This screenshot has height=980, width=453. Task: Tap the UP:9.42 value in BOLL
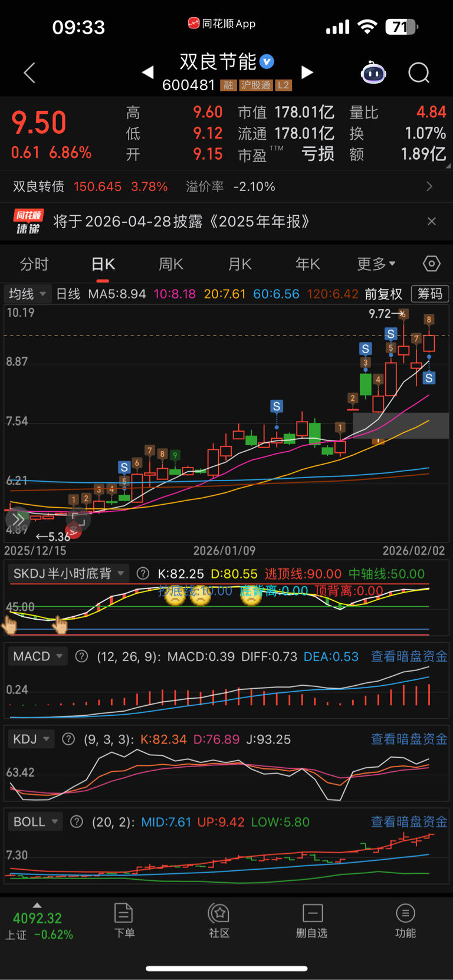tap(221, 821)
